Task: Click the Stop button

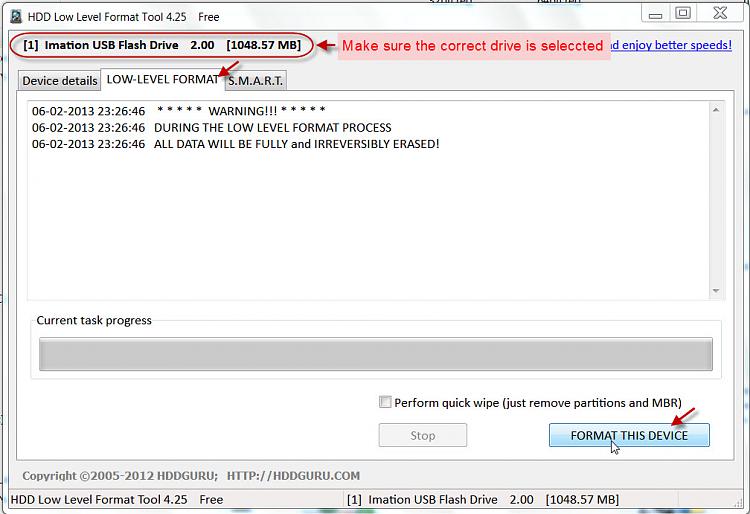Action: click(x=423, y=435)
